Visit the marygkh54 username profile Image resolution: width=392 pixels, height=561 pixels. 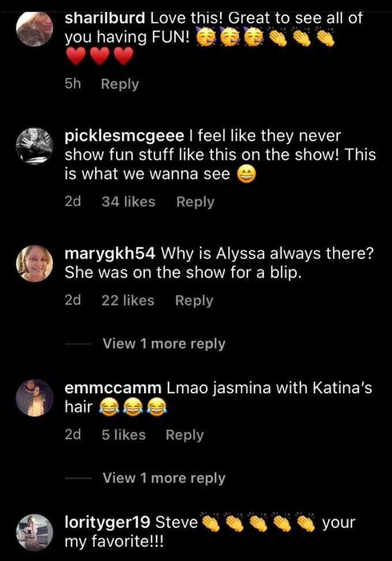pos(110,254)
